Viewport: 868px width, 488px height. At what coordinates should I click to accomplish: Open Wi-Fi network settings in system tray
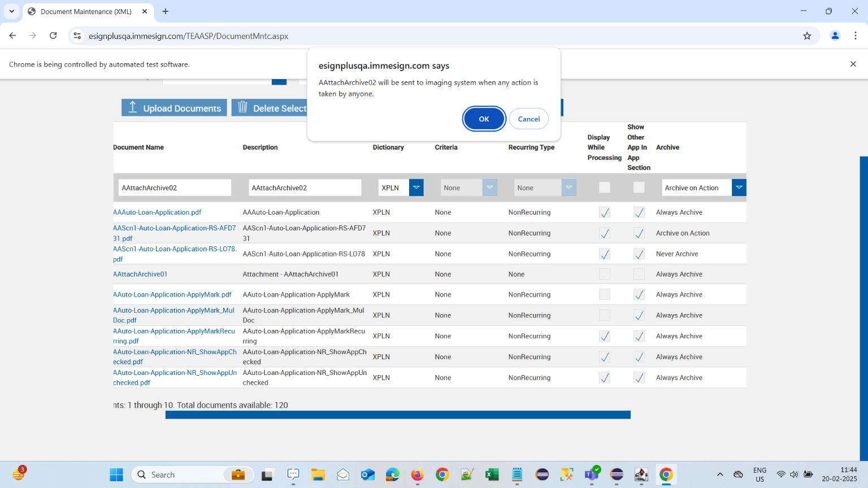[x=781, y=474]
